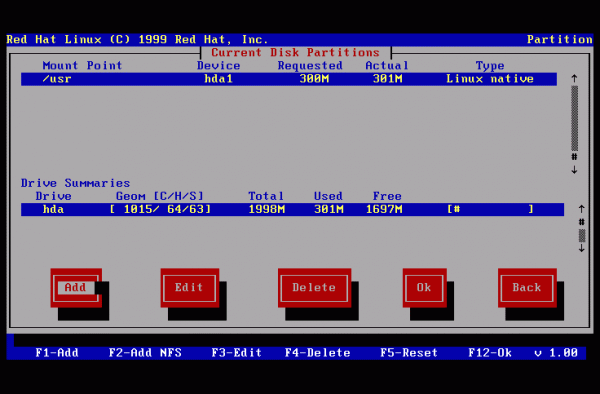Image resolution: width=600 pixels, height=394 pixels.
Task: Select the /usr hda1 partition row
Action: tap(289, 79)
